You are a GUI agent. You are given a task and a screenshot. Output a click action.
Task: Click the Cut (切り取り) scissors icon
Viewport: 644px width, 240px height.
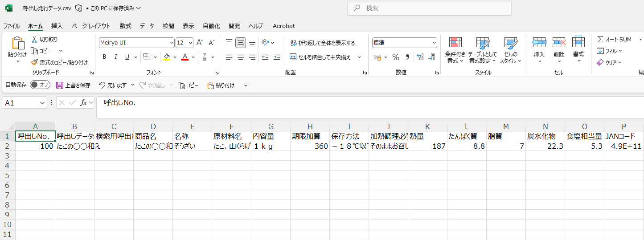[34, 40]
